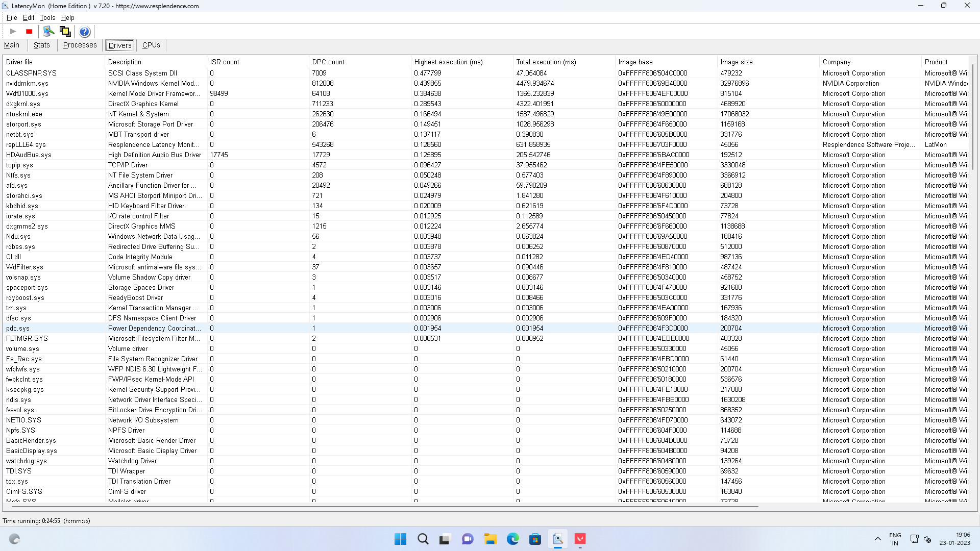980x551 pixels.
Task: Launch Microsoft Edge from the taskbar
Action: click(512, 539)
